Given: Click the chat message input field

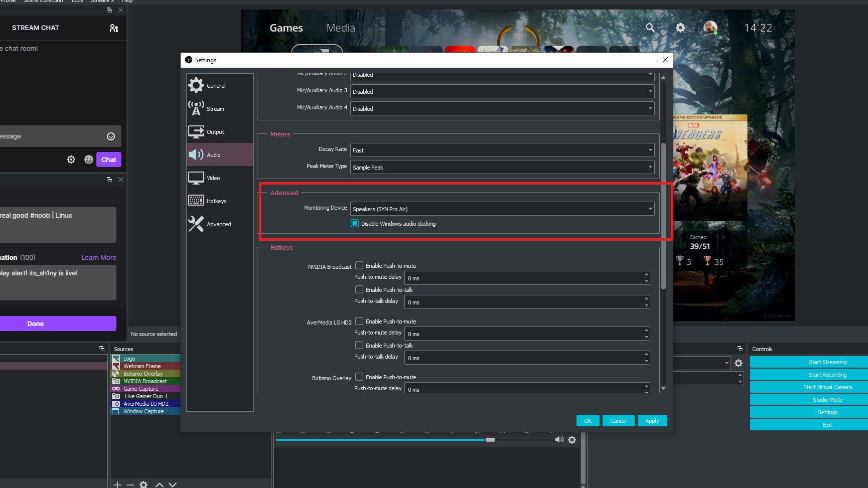Looking at the screenshot, I should click(x=50, y=136).
